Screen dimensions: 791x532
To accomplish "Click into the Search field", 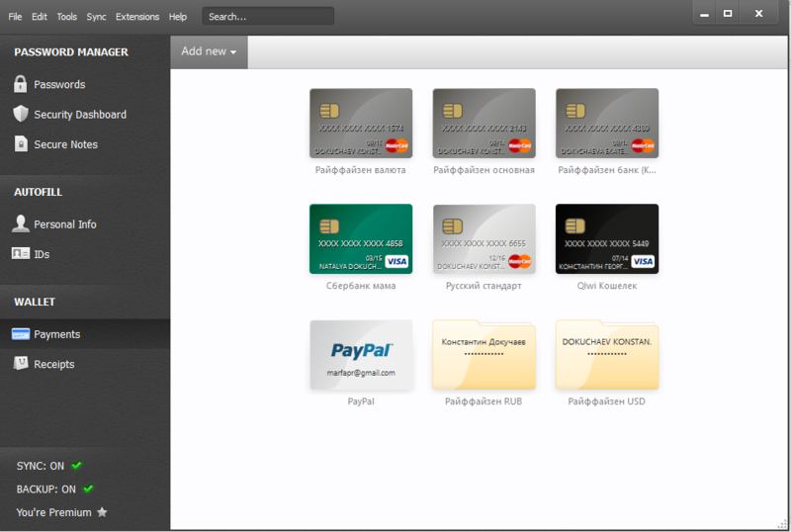I will tap(268, 16).
